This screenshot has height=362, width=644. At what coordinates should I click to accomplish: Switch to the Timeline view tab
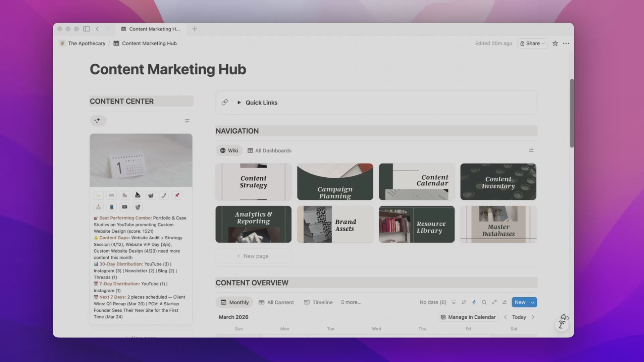(x=318, y=302)
